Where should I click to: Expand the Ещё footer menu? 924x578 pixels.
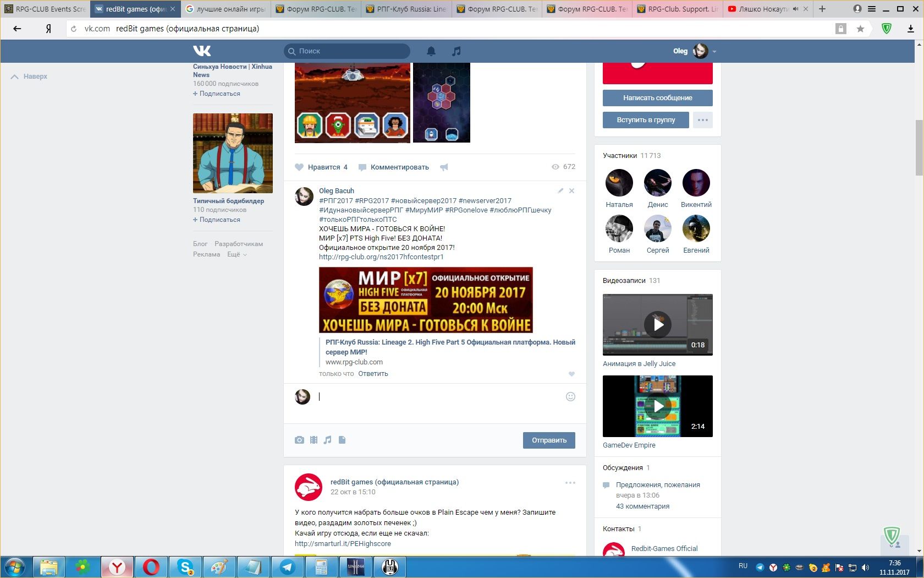point(237,254)
